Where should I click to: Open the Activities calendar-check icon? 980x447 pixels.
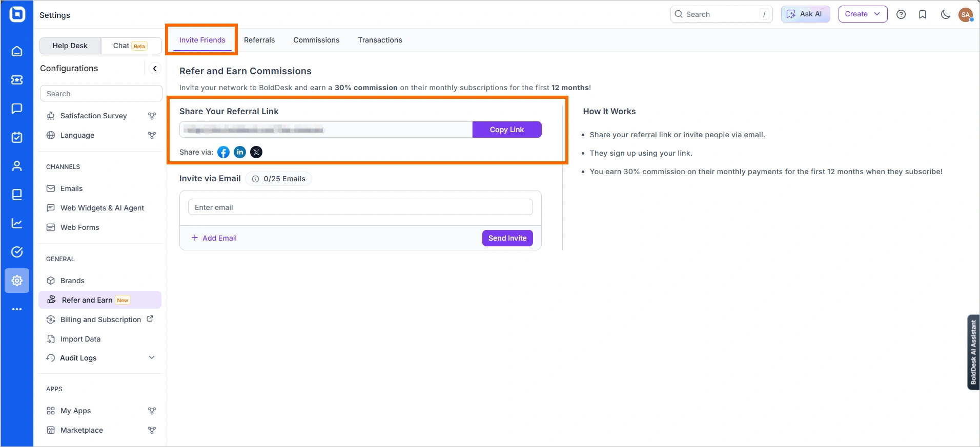click(17, 137)
